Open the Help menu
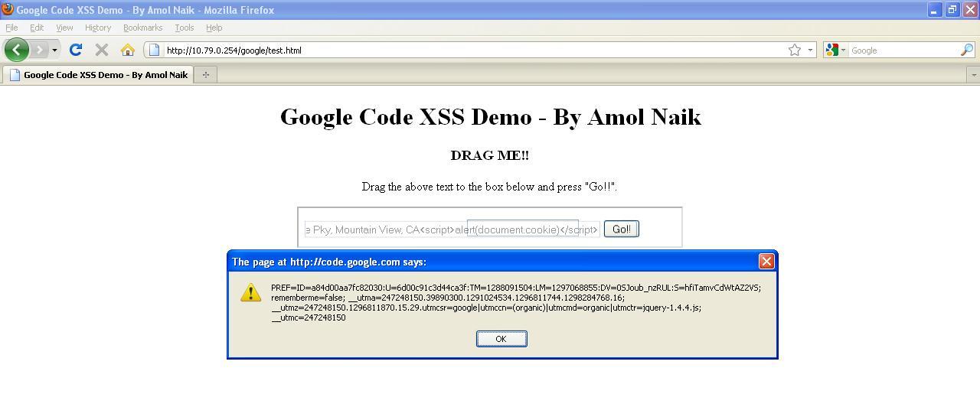Screen dimensions: 980x420 (214, 28)
